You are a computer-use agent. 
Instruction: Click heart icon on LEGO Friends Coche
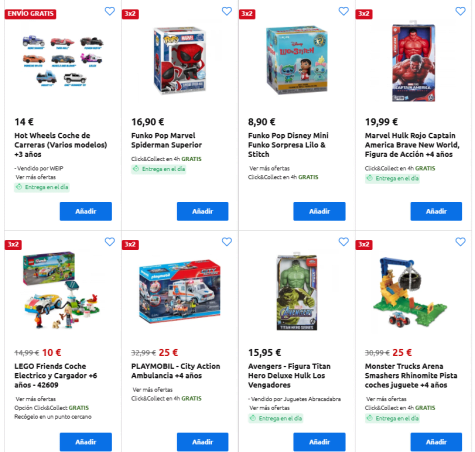[110, 242]
